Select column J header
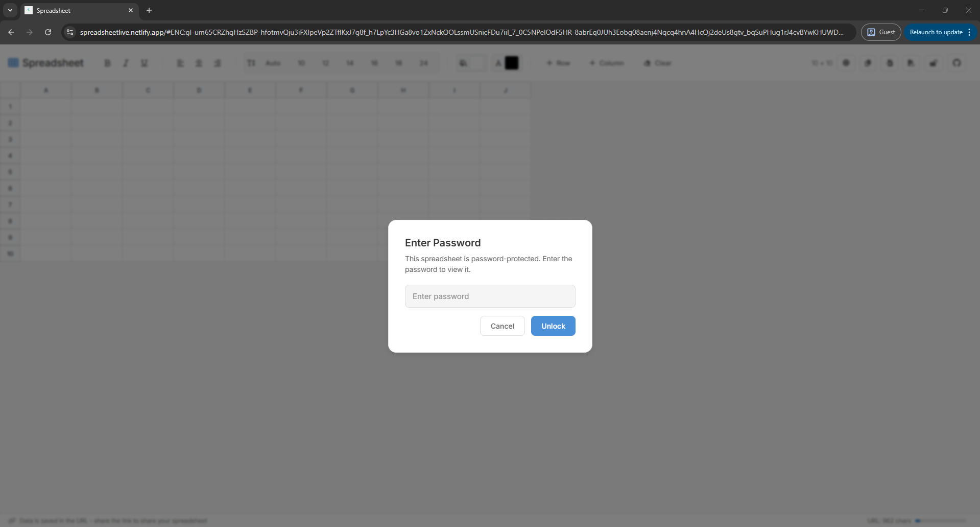 pyautogui.click(x=506, y=90)
